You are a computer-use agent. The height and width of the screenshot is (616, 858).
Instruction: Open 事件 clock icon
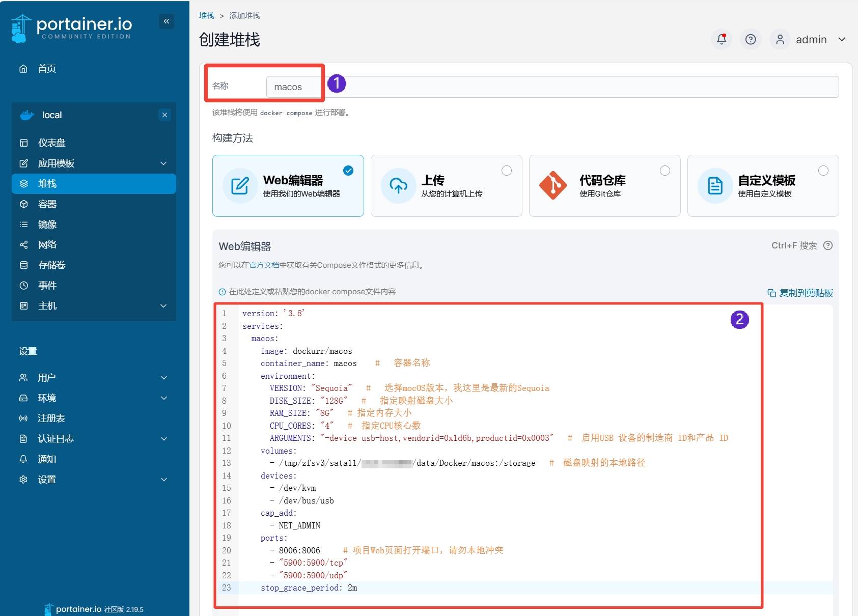coord(23,286)
